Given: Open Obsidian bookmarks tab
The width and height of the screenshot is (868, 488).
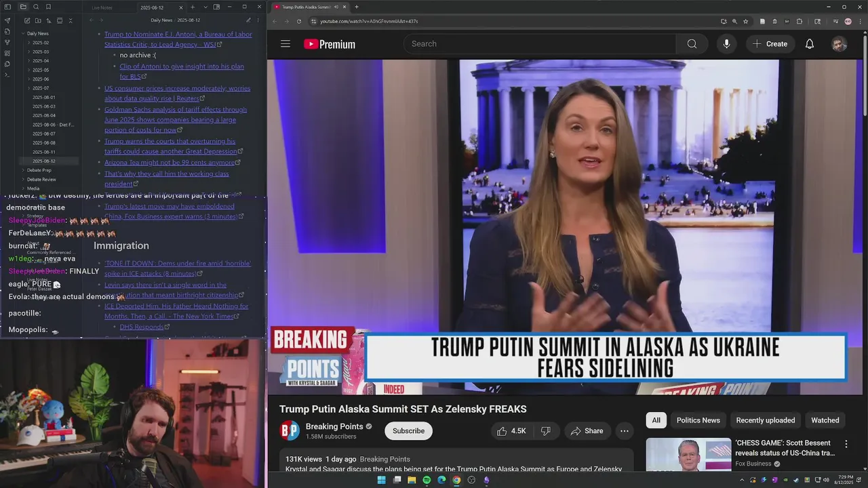Looking at the screenshot, I should [x=48, y=7].
